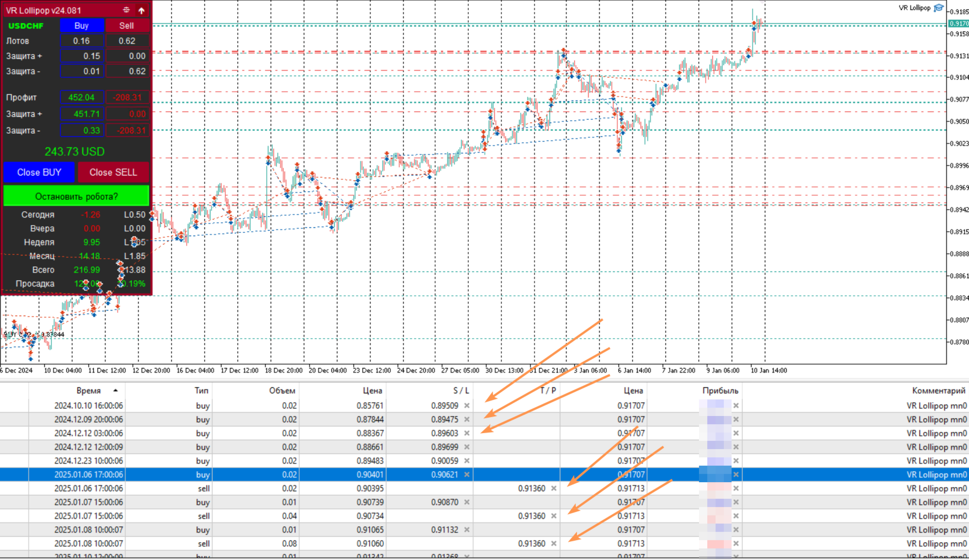This screenshot has height=560, width=969.
Task: Close the buy order opened at 0.87844
Action: tap(736, 419)
